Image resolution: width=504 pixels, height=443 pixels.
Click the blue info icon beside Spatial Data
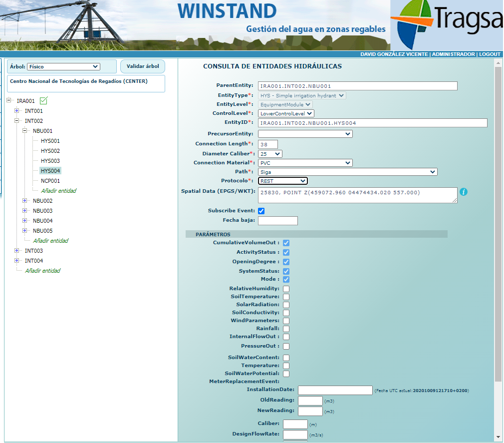(463, 192)
